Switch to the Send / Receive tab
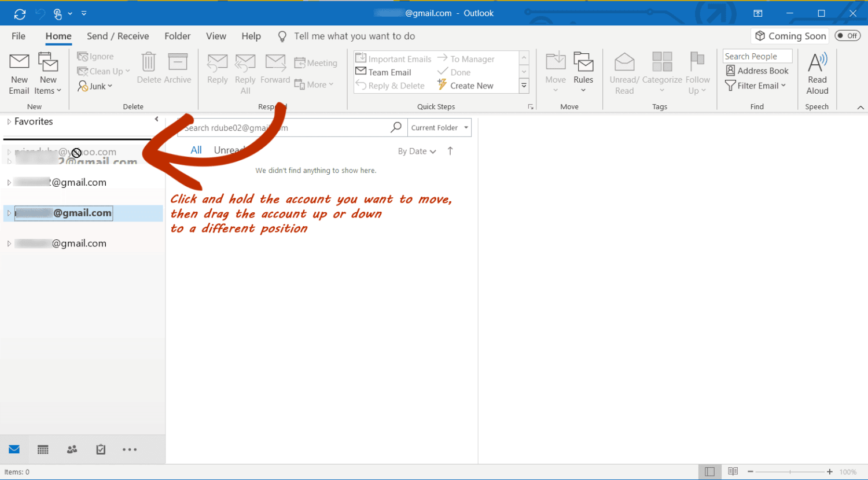Image resolution: width=868 pixels, height=480 pixels. click(118, 36)
